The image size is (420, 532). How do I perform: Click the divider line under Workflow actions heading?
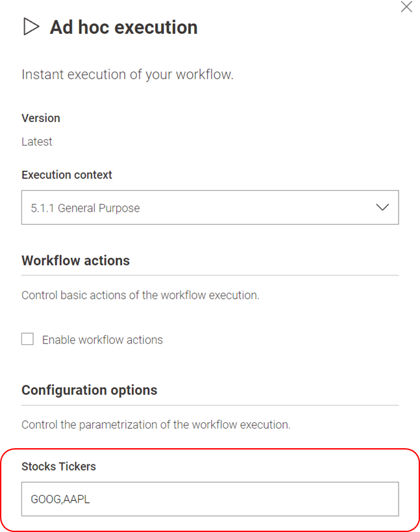click(x=210, y=275)
